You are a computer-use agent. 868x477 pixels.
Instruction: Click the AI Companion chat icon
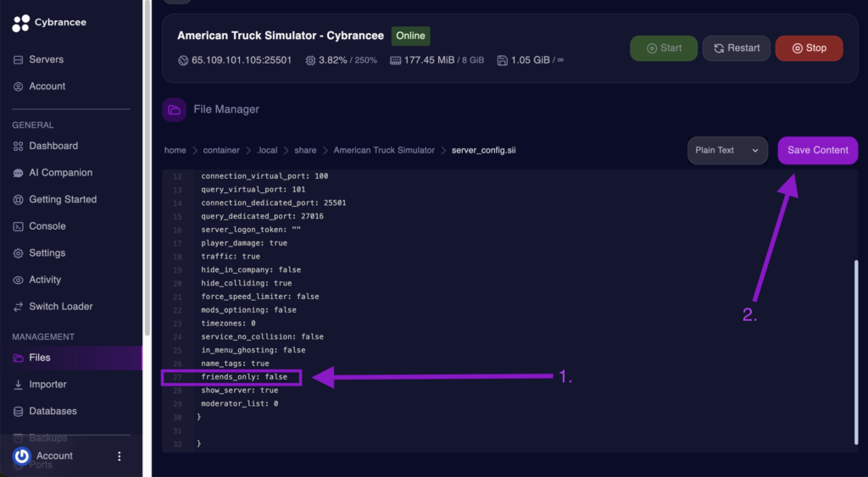click(x=19, y=173)
